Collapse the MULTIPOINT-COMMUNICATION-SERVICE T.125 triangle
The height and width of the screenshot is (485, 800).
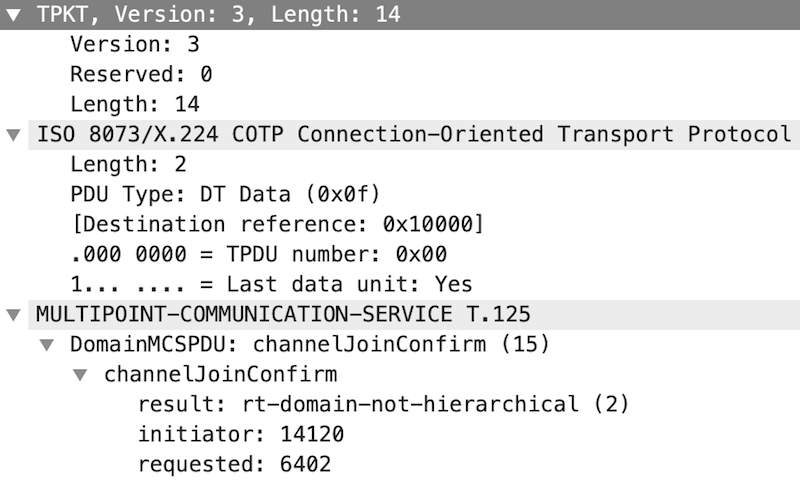click(x=13, y=315)
